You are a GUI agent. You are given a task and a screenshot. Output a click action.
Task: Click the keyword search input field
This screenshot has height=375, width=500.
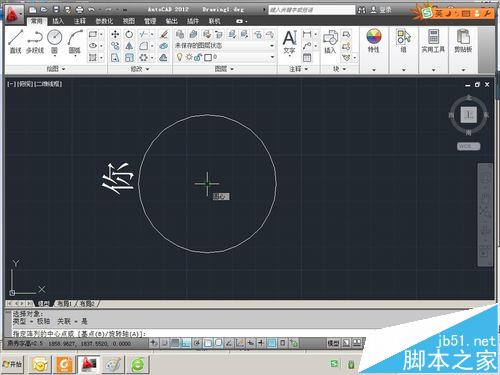click(x=312, y=10)
